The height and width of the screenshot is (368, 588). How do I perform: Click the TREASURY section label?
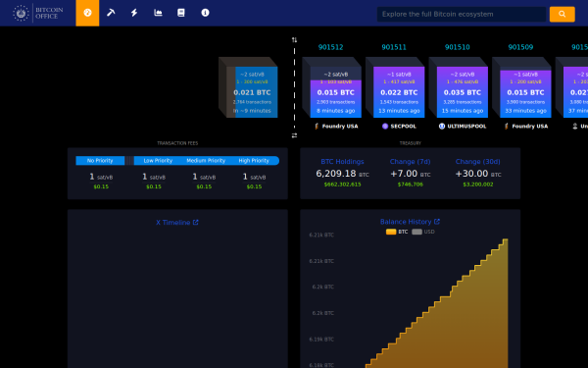(411, 143)
